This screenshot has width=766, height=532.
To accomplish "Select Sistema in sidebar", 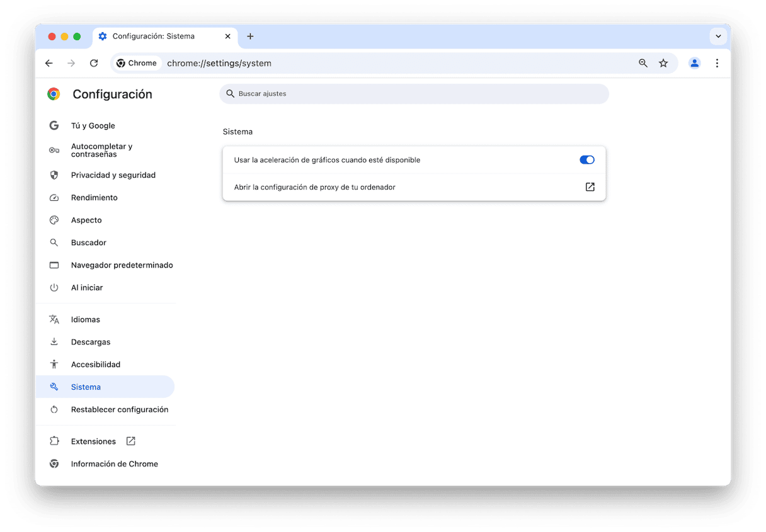I will pyautogui.click(x=105, y=387).
